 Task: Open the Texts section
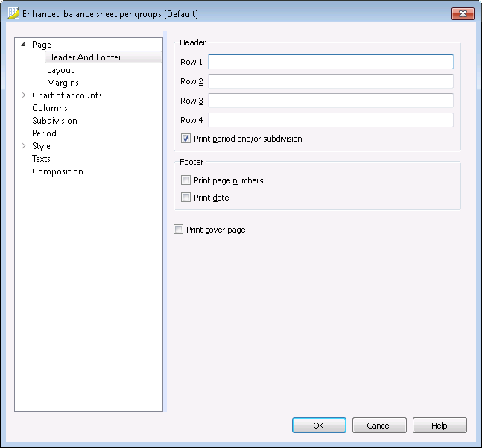pyautogui.click(x=41, y=159)
